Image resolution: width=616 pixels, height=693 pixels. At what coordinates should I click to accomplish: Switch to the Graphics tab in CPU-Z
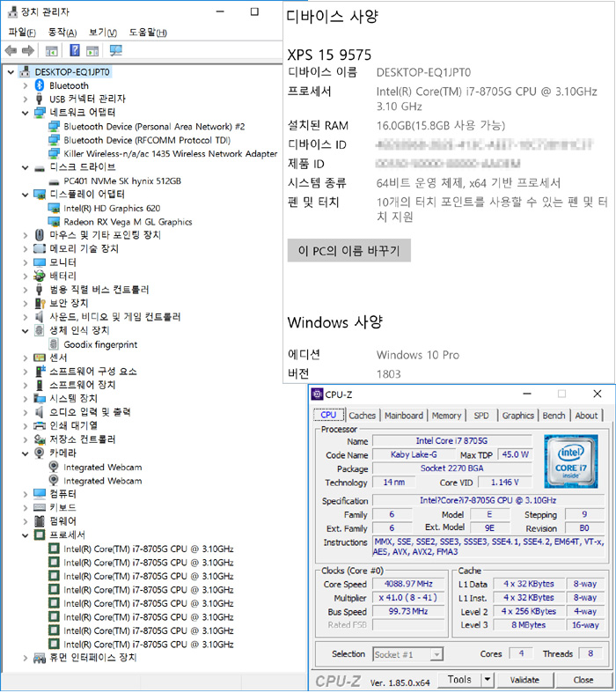(518, 416)
